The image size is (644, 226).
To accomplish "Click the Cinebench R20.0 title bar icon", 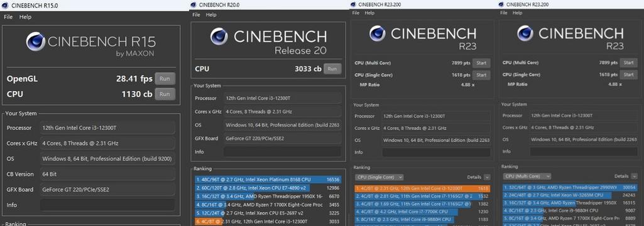I will click(193, 5).
